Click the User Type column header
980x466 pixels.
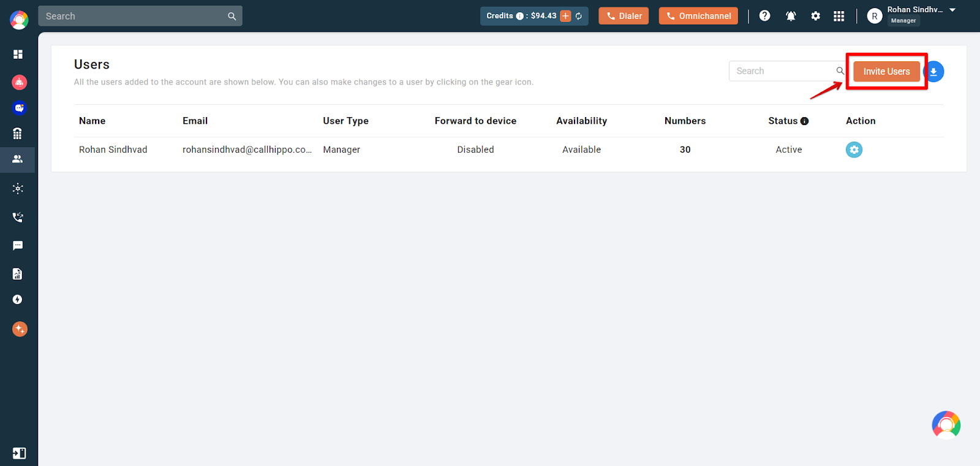[x=345, y=121]
